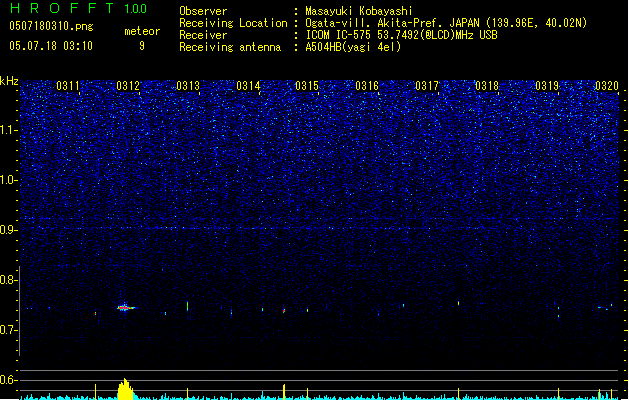Screen dimensions: 629x400
Task: Click the 0314 time marker
Action: (248, 86)
